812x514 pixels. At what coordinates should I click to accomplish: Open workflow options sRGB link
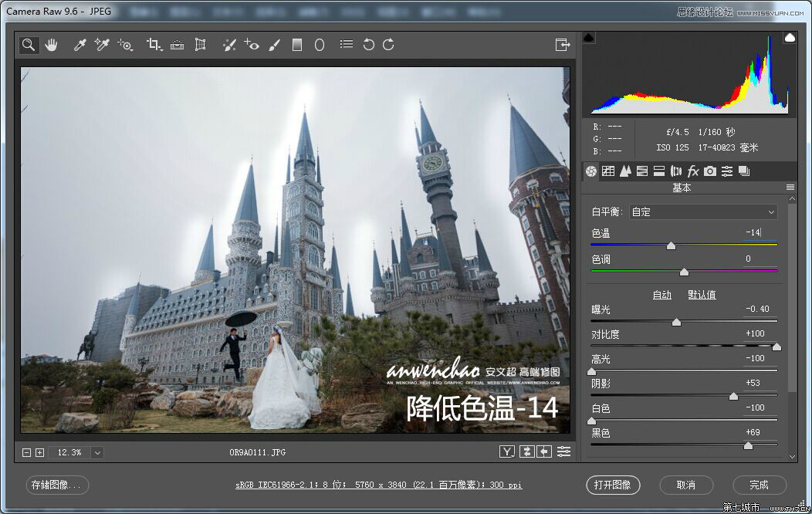pyautogui.click(x=378, y=485)
